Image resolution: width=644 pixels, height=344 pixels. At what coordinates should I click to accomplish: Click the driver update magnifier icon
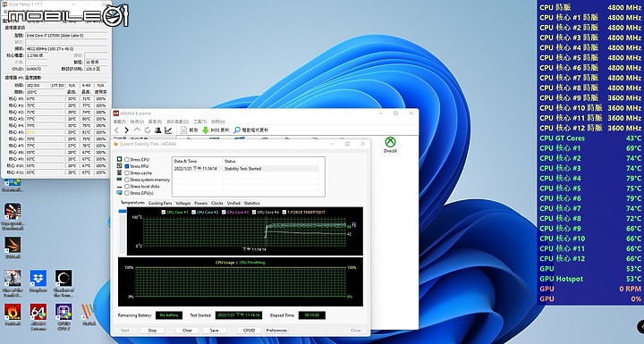tap(237, 130)
